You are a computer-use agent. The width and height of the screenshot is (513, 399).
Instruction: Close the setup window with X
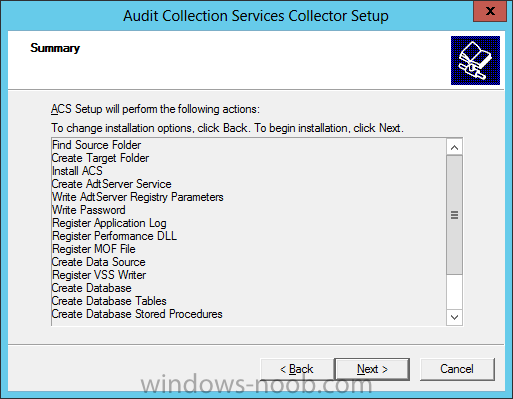tap(490, 11)
